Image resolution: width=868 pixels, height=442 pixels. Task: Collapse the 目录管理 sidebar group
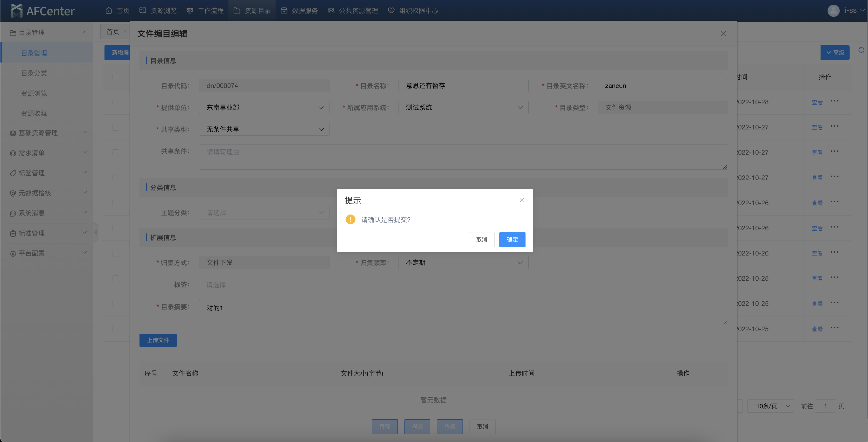(46, 32)
